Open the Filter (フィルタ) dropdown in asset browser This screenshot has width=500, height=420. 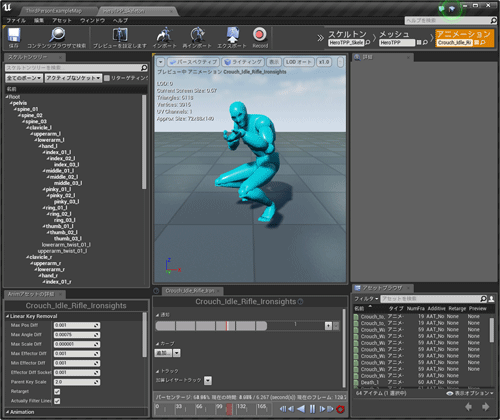pyautogui.click(x=366, y=299)
